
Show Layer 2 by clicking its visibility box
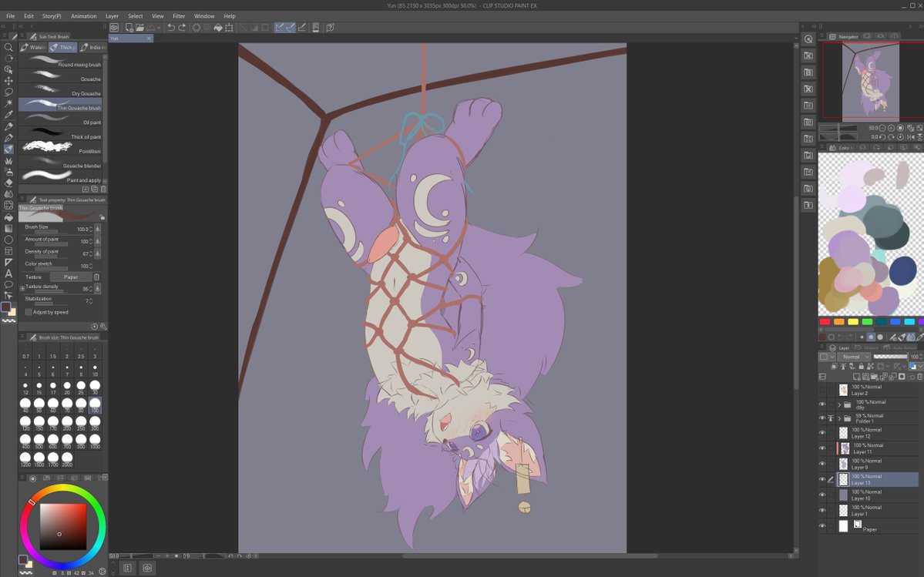click(822, 390)
